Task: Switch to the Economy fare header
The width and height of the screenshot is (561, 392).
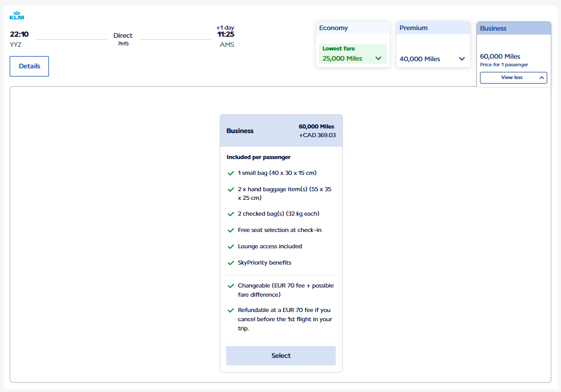Action: pyautogui.click(x=334, y=28)
